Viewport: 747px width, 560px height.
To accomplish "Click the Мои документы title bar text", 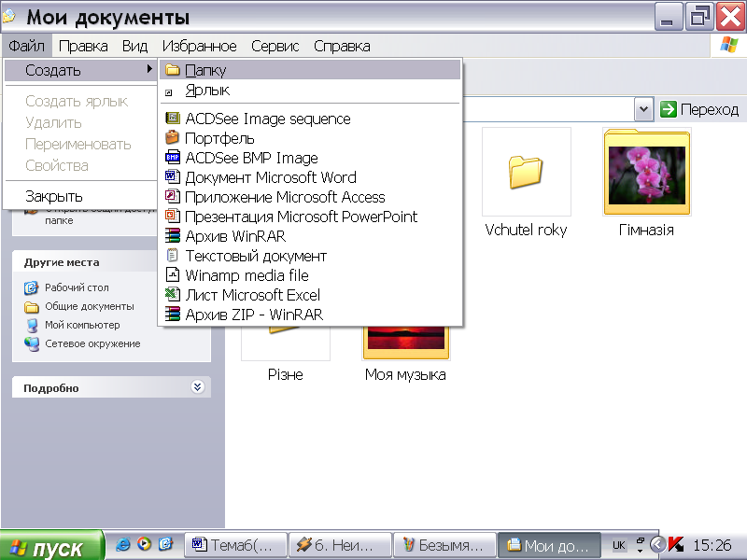I will (x=108, y=18).
